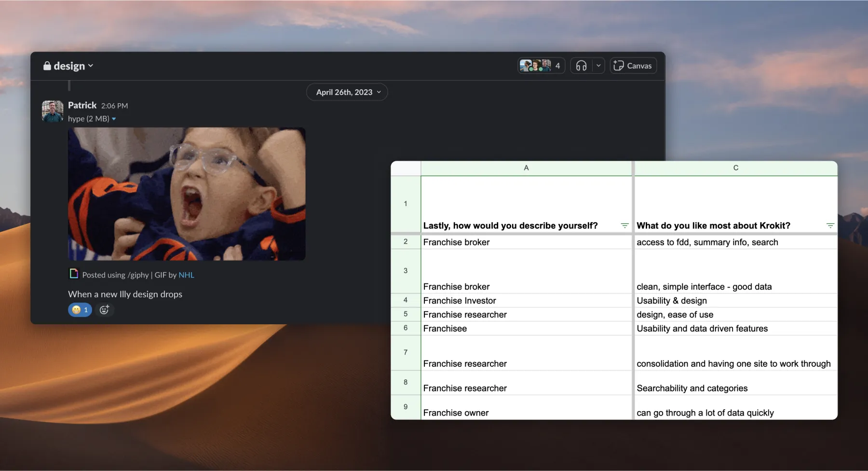This screenshot has height=471, width=868.
Task: Collapse the hype (2 MB) attachment arrow
Action: click(114, 119)
